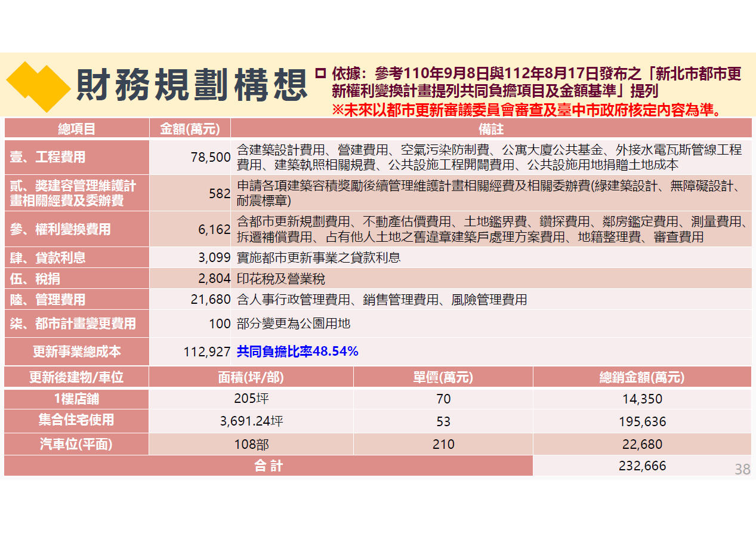
Task: Click the slide title 財務規劃構想
Action: tap(192, 84)
